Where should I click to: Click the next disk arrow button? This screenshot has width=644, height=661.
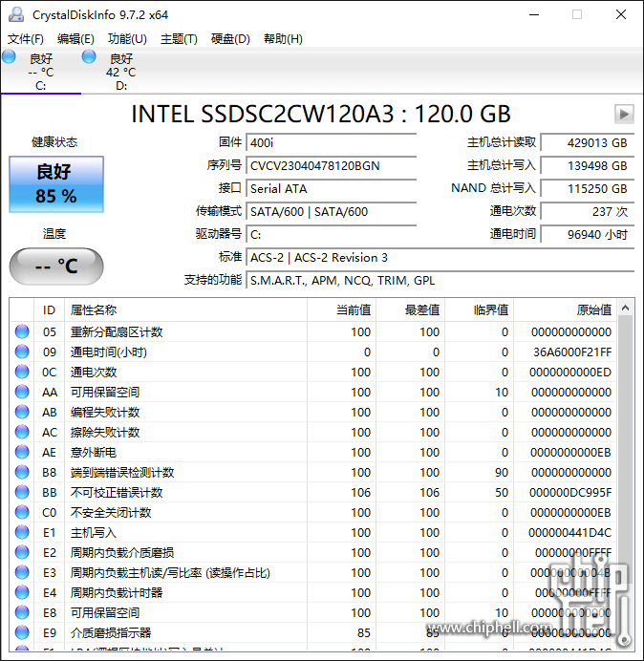(624, 114)
